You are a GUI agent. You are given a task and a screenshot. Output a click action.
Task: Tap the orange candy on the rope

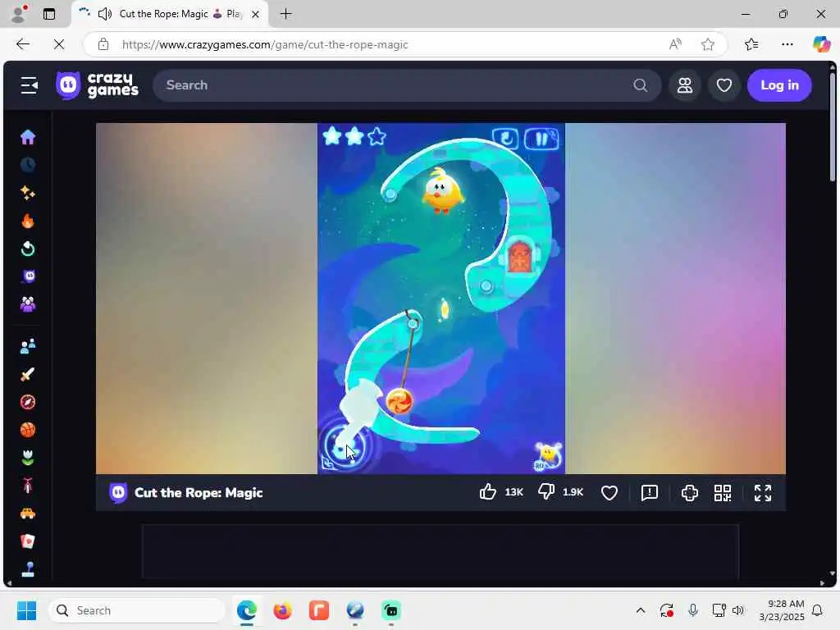click(399, 402)
